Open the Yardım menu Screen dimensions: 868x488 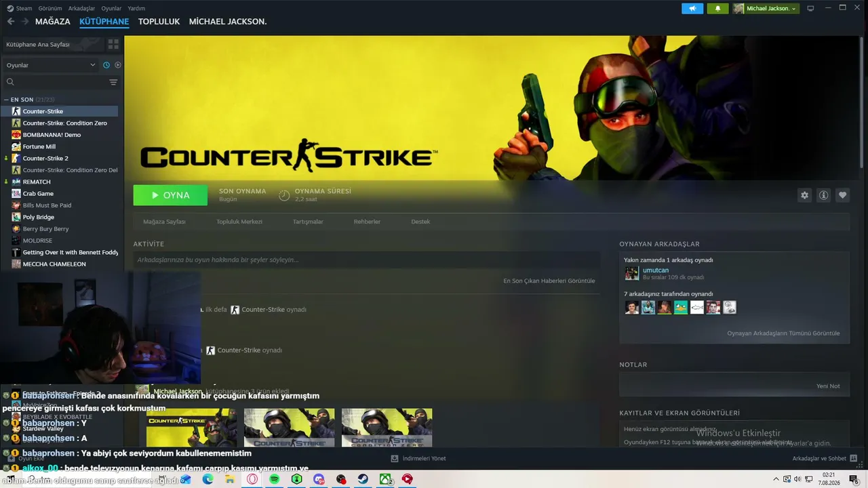pyautogui.click(x=136, y=9)
